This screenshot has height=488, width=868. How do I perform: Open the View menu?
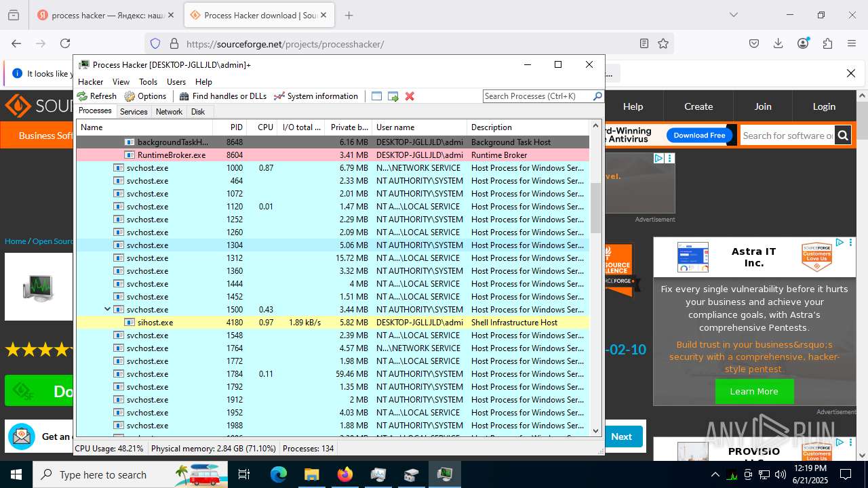coord(121,81)
